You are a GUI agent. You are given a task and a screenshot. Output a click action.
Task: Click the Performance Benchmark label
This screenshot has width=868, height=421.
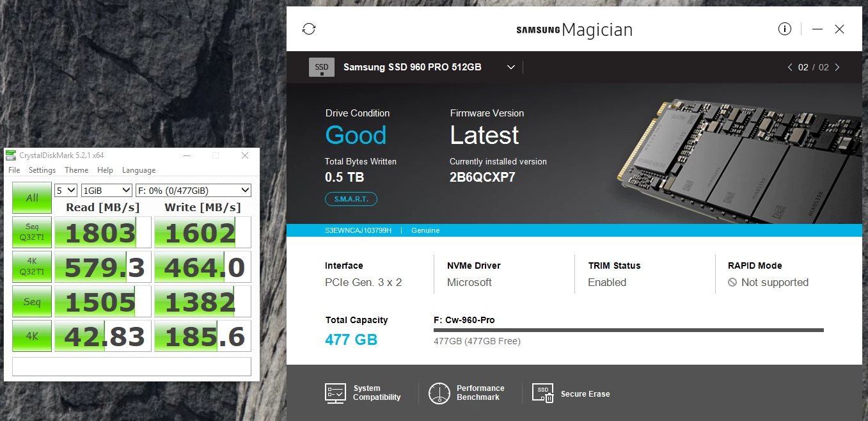point(480,393)
